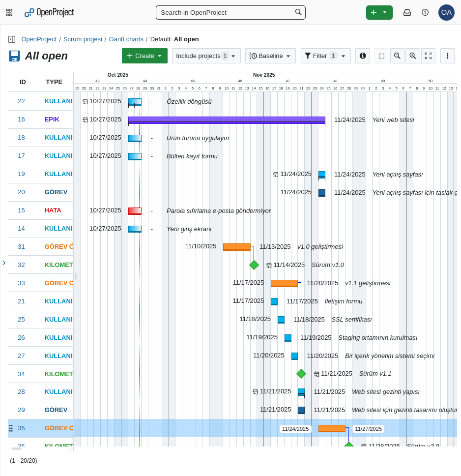Open the more options three-dot menu
The width and height of the screenshot is (461, 476).
click(447, 56)
